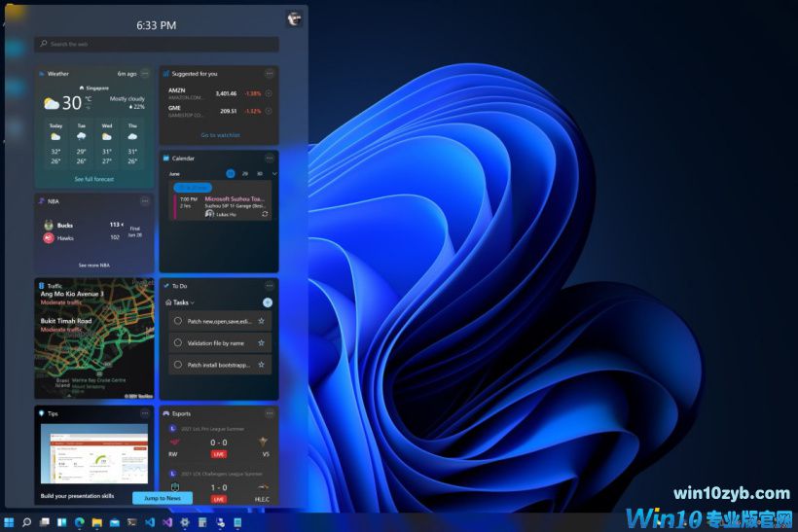Screen dimensions: 798x532
Task: Expand the Calendar month chevron
Action: pyautogui.click(x=274, y=173)
